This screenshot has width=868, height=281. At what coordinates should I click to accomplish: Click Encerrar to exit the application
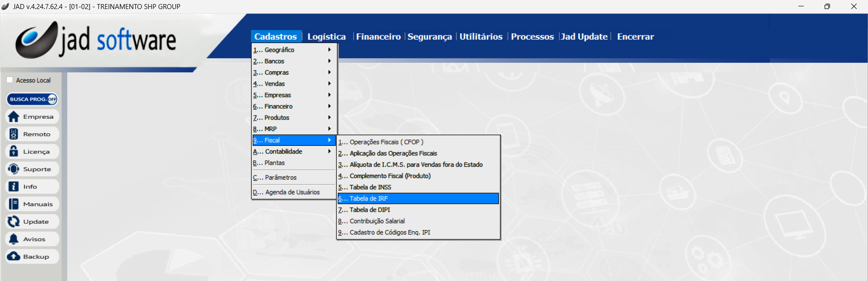pyautogui.click(x=635, y=37)
